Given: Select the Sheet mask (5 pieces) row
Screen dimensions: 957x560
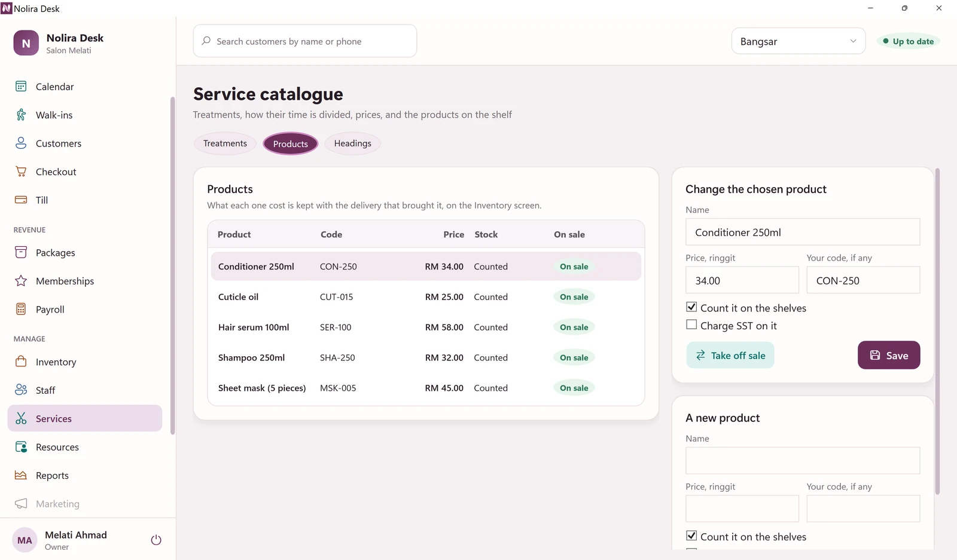Looking at the screenshot, I should pos(426,388).
